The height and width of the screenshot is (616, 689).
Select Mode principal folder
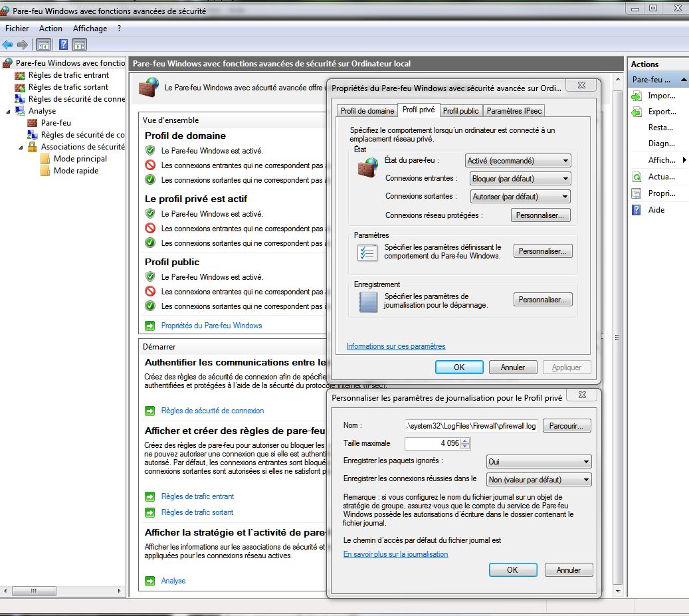[x=80, y=159]
